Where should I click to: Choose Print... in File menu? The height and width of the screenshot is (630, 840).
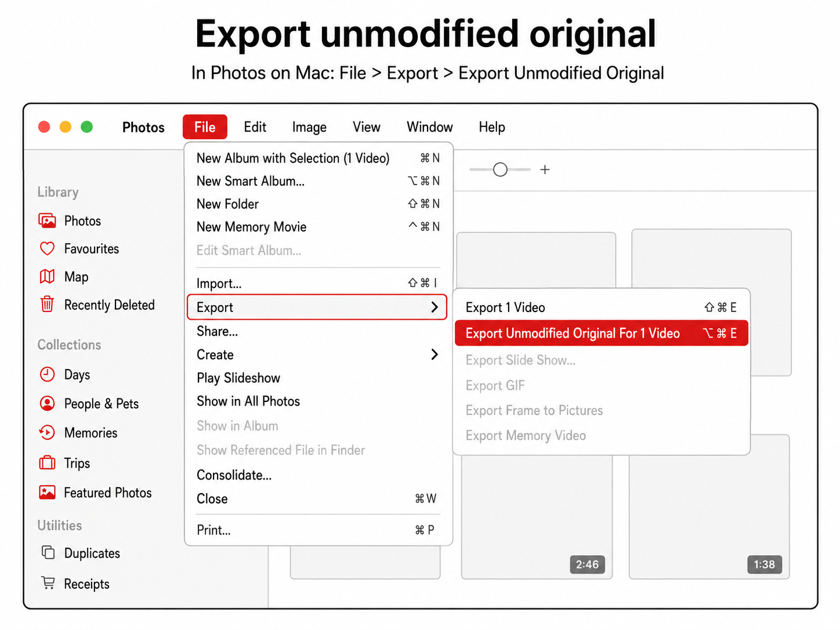(318, 530)
